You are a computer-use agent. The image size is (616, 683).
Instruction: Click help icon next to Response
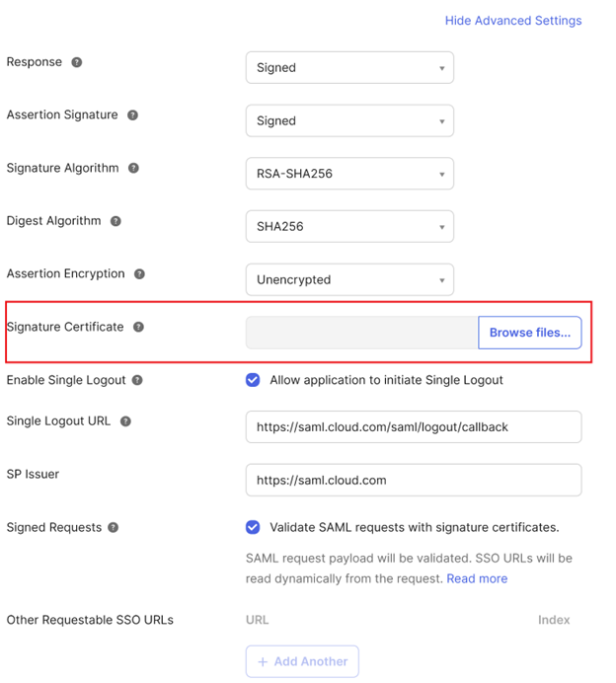pyautogui.click(x=77, y=62)
